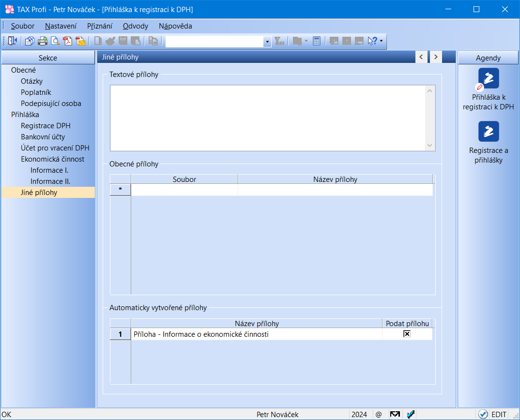Select Informace II. section
This screenshot has width=520, height=420.
50,181
